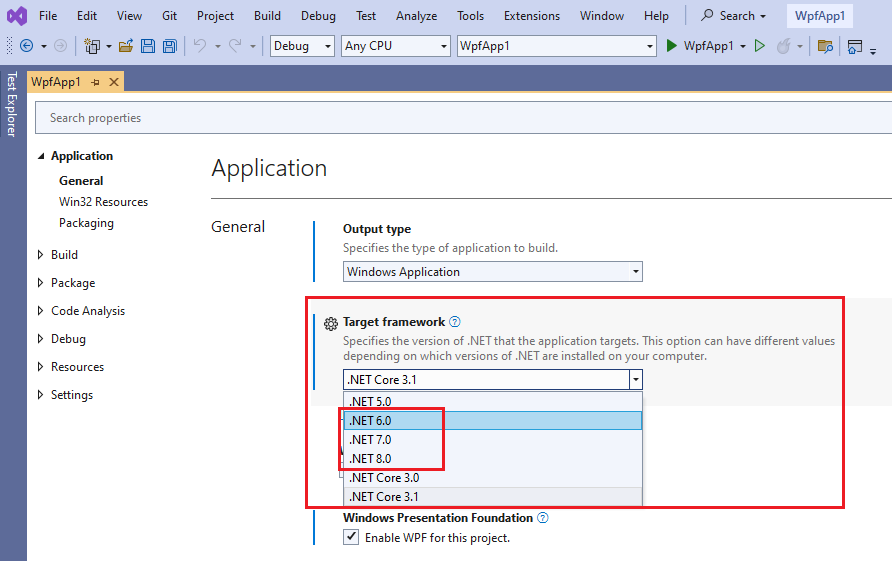This screenshot has height=561, width=892.
Task: Open the Extensions menu
Action: tap(532, 16)
